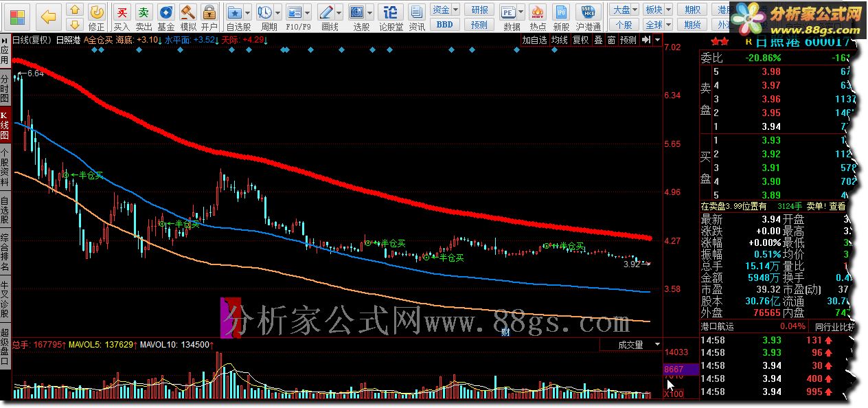This screenshot has height=408, width=868.
Task: Toggle 叠 overlay mode
Action: pyautogui.click(x=598, y=40)
